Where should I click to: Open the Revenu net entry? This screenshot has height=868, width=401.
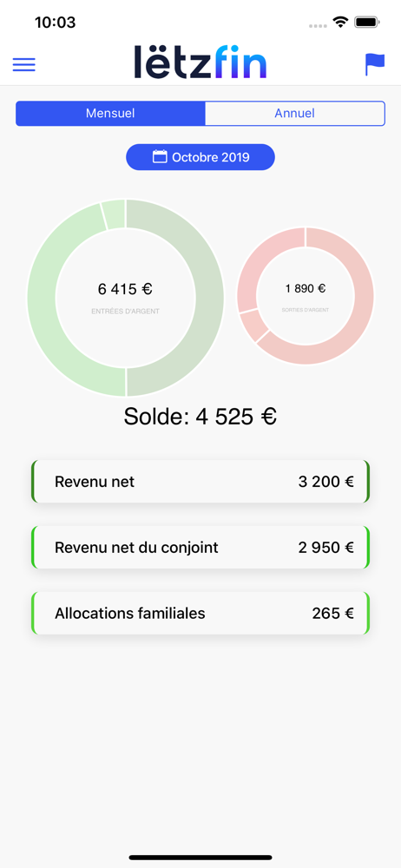pos(200,482)
